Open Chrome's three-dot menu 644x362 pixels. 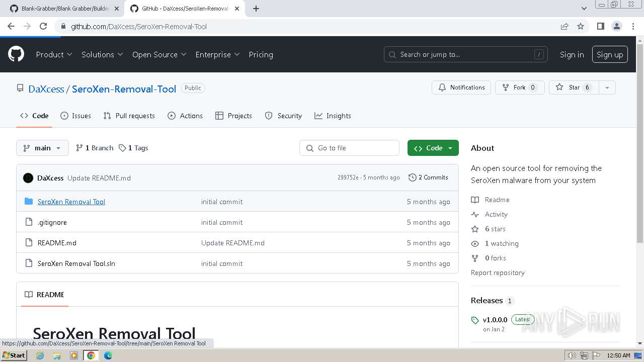(x=633, y=26)
